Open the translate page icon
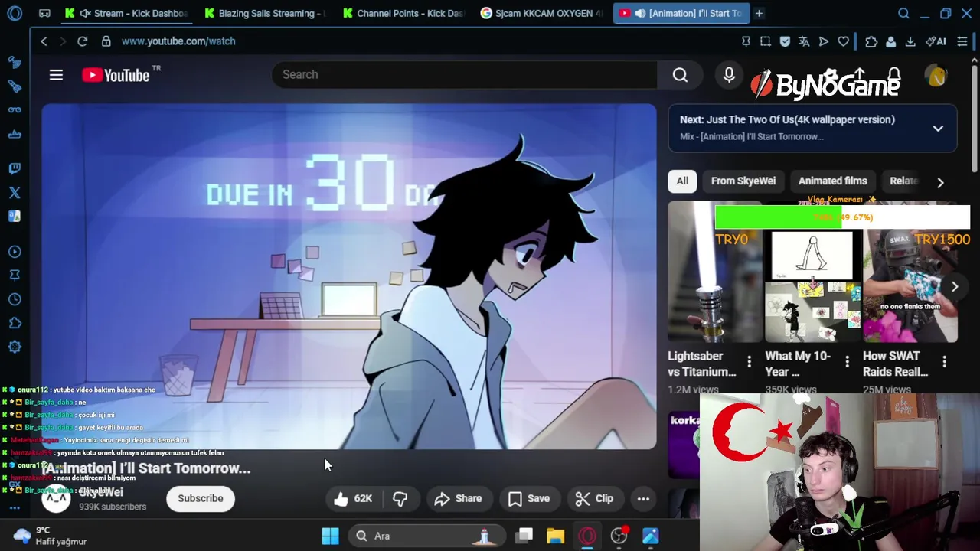Image resolution: width=980 pixels, height=551 pixels. pyautogui.click(x=804, y=41)
